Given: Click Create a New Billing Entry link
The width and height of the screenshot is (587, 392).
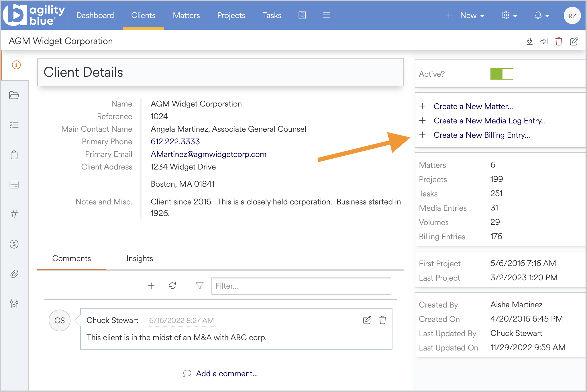Looking at the screenshot, I should (x=482, y=135).
